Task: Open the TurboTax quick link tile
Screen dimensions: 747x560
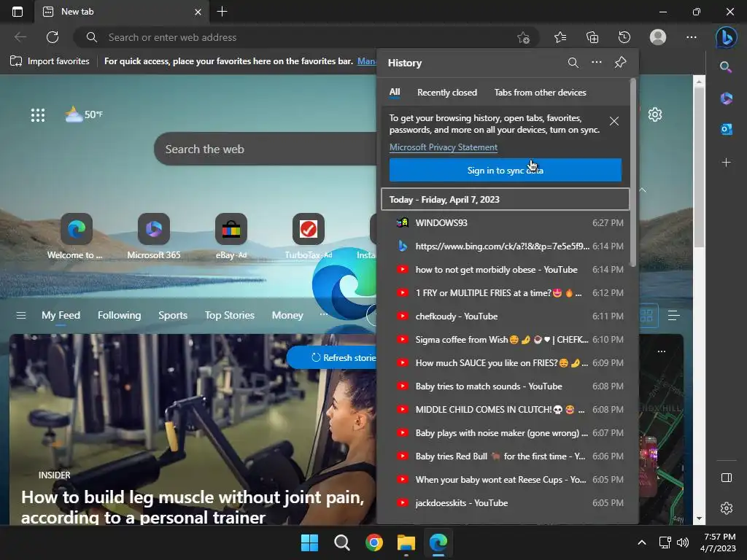Action: (x=309, y=237)
